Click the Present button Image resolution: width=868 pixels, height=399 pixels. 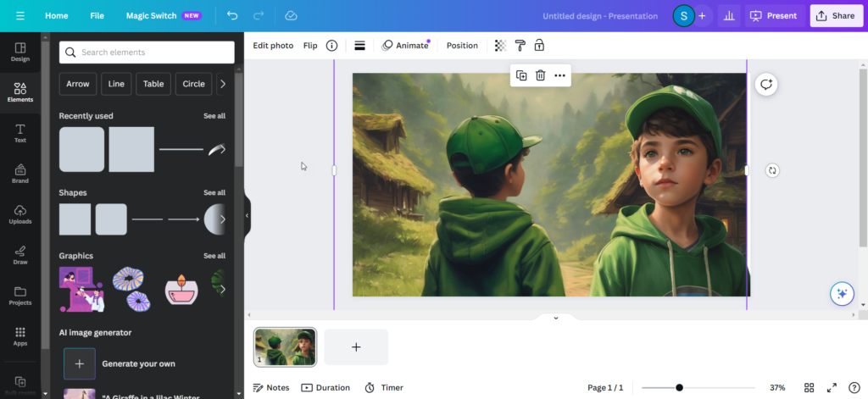click(x=775, y=15)
